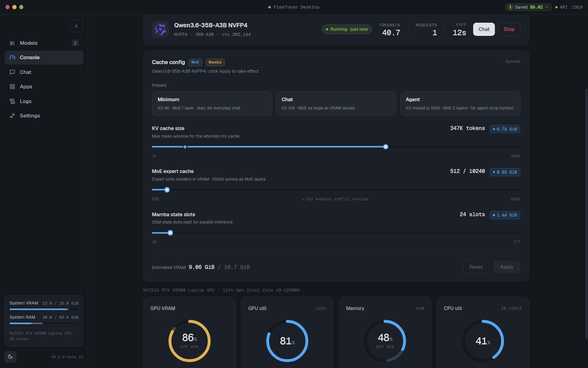
Task: Click the 0.85 GiB MoE cache badge
Action: 505,172
